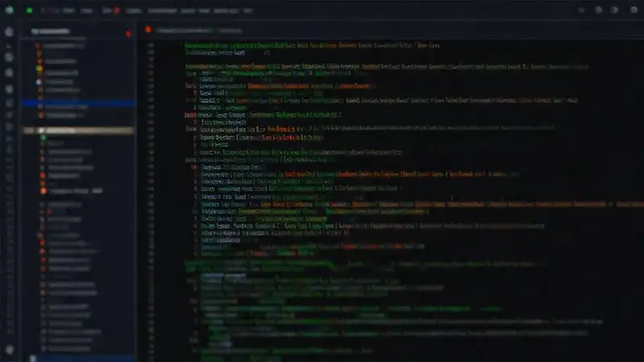
Task: Click the white file icon in the file tree
Action: pyautogui.click(x=39, y=82)
